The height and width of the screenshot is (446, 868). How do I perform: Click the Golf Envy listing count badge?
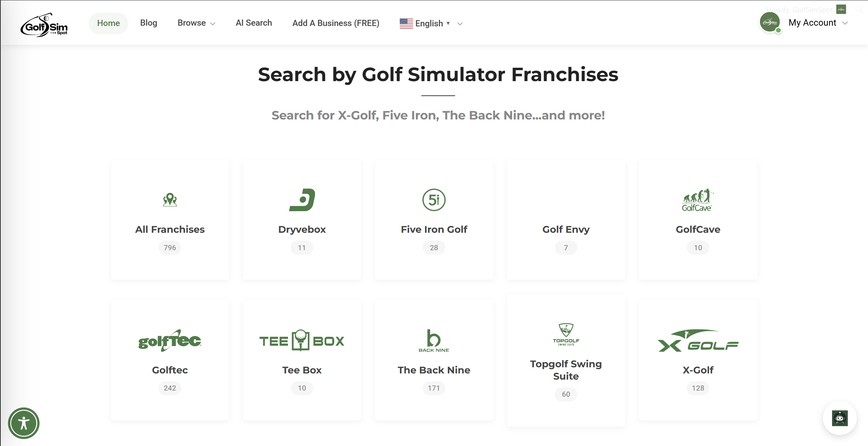[x=566, y=247]
